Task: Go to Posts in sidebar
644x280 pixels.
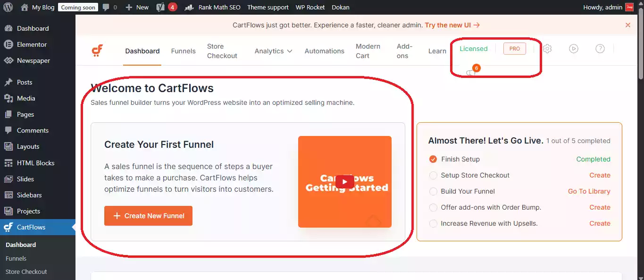Action: tap(25, 82)
